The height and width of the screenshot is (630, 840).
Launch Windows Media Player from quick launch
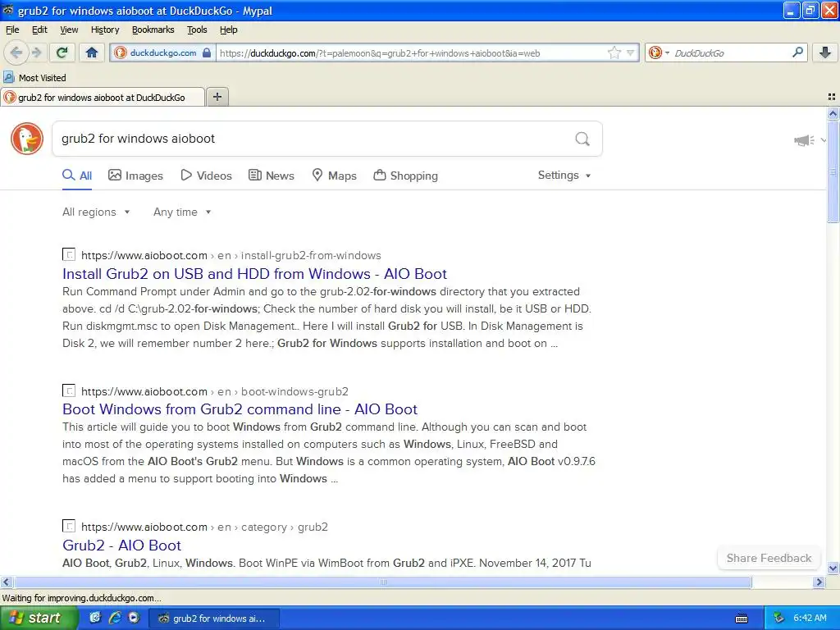[134, 618]
